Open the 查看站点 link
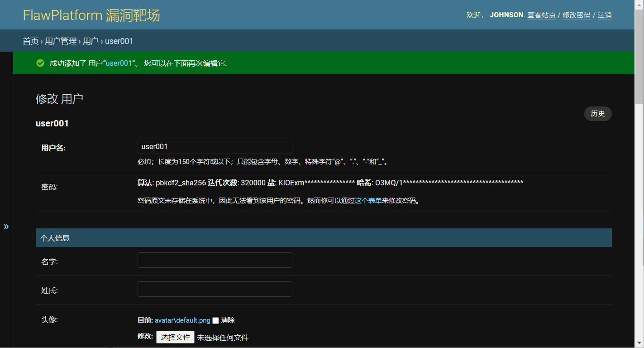Viewport: 644px width, 348px height. tap(541, 15)
